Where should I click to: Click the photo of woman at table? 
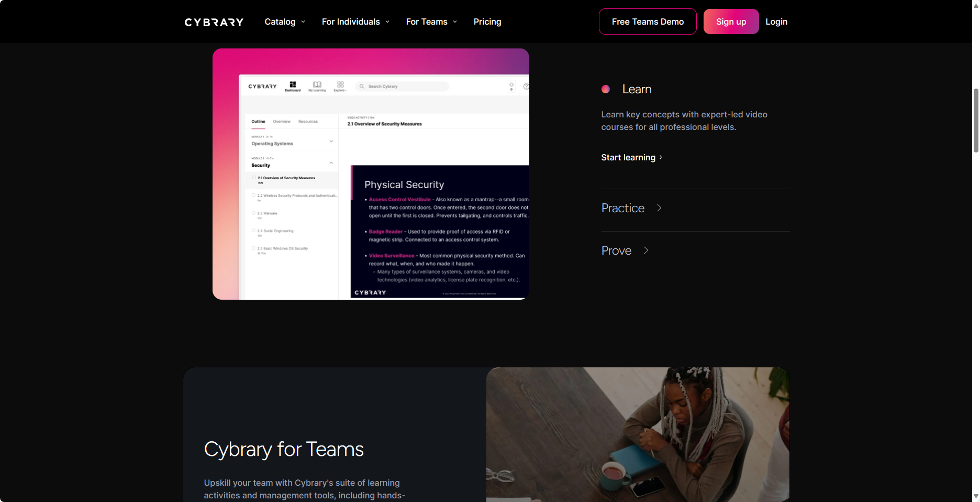pos(638,434)
